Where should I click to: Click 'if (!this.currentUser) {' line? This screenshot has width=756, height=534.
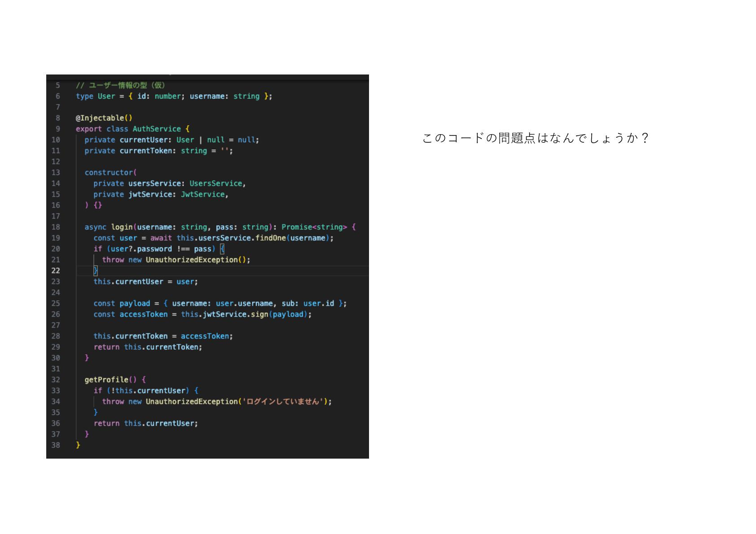145,391
